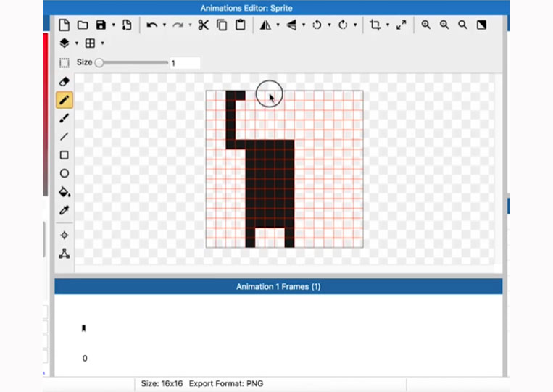Expand the counter-clockwise rotate options arrow
The width and height of the screenshot is (553, 392).
pos(329,25)
